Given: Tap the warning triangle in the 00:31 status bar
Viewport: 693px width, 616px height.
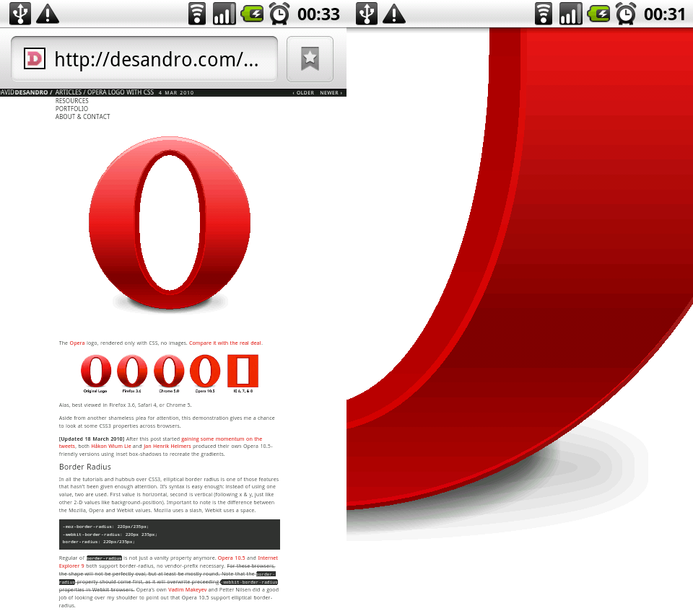Looking at the screenshot, I should pyautogui.click(x=394, y=14).
